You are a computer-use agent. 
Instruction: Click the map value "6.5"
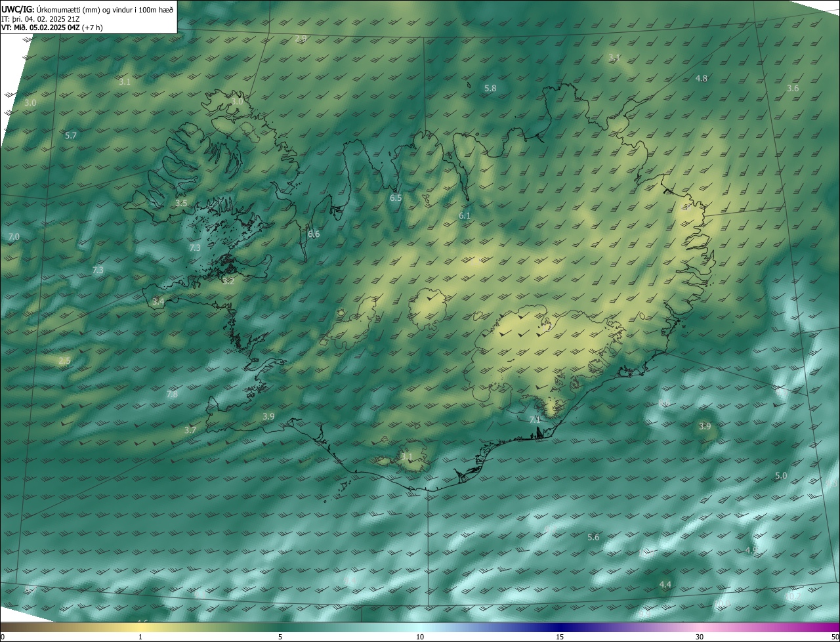tap(396, 198)
